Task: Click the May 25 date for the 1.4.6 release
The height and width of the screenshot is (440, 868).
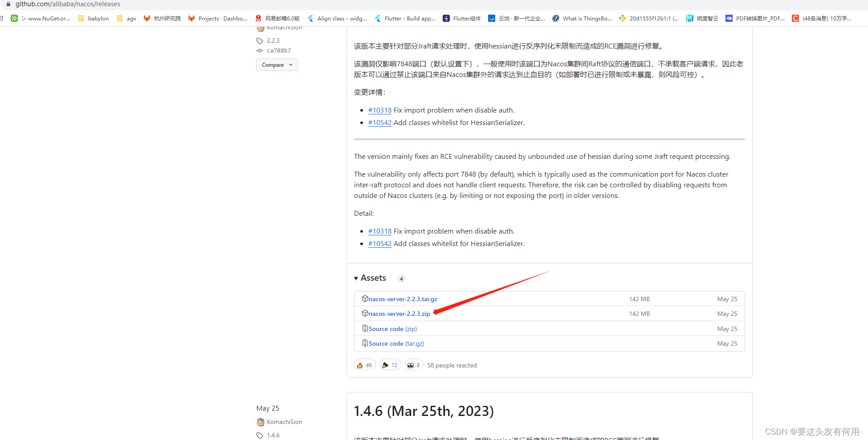Action: pos(268,408)
